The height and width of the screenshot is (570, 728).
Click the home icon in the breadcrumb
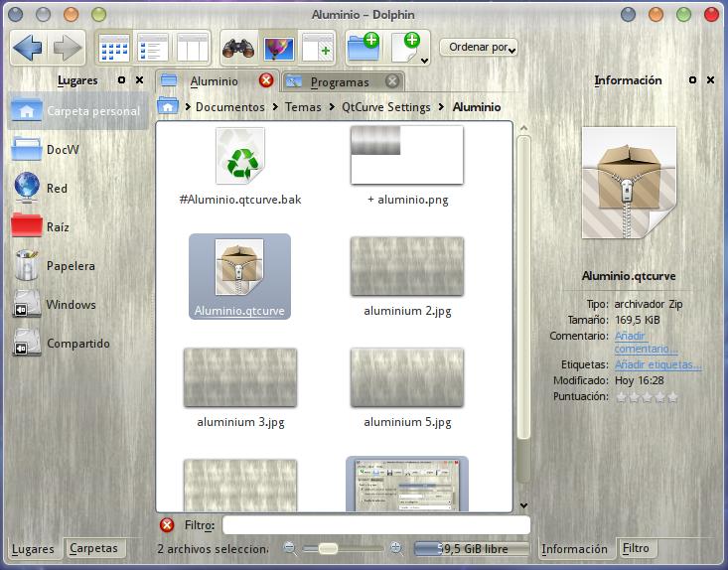(168, 106)
